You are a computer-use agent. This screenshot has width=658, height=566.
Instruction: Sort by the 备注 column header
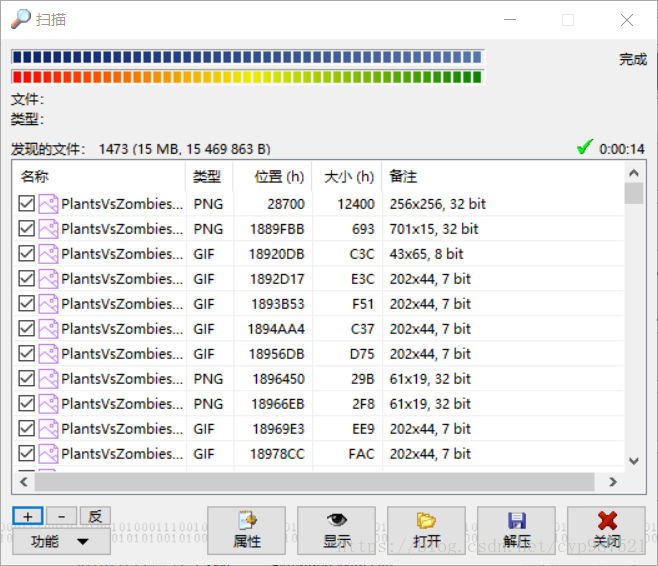(x=503, y=177)
